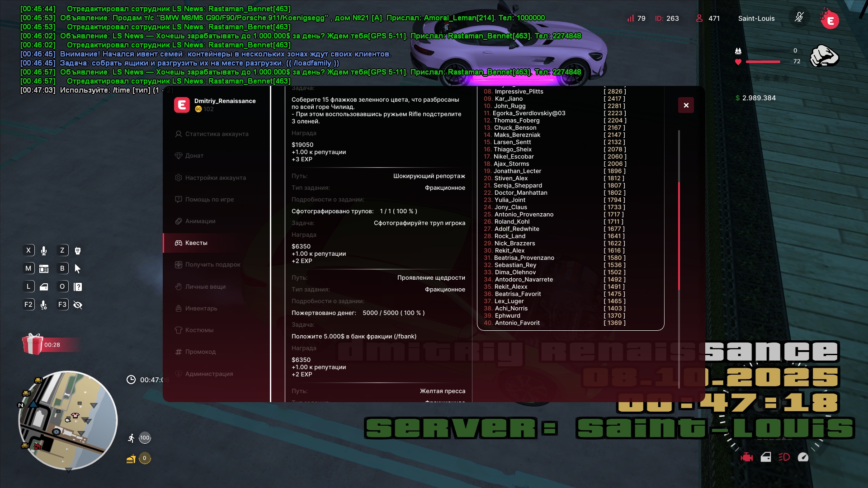Click the online players count icon
The height and width of the screenshot is (488, 868).
(x=699, y=18)
